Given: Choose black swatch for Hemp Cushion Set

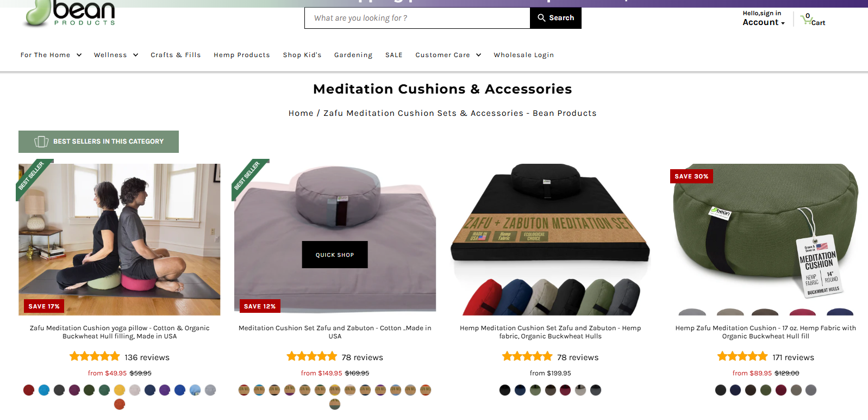Looking at the screenshot, I should point(505,390).
